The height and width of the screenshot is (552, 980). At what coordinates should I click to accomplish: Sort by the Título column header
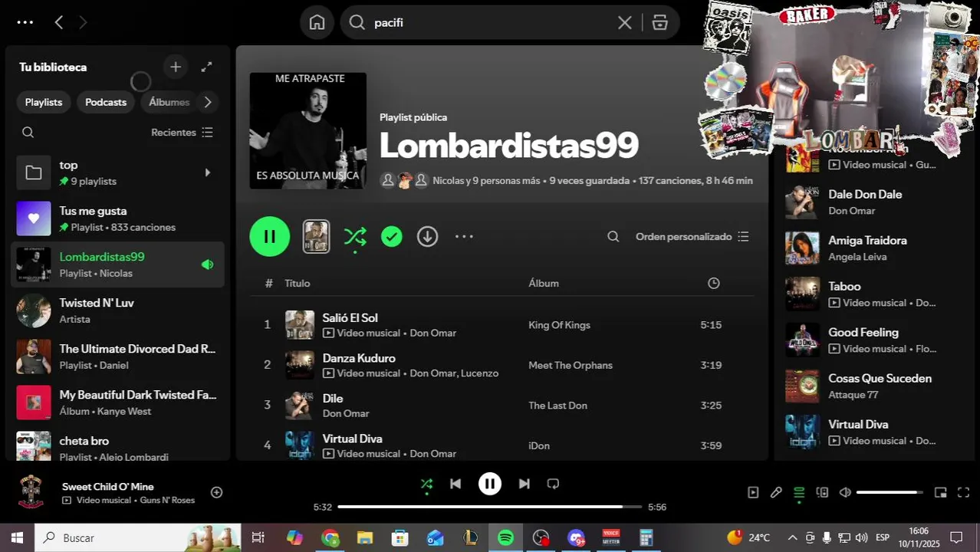point(298,283)
